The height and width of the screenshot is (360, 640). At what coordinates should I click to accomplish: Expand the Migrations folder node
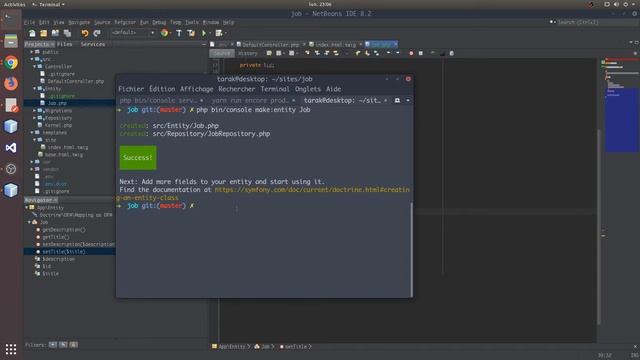tap(35, 110)
